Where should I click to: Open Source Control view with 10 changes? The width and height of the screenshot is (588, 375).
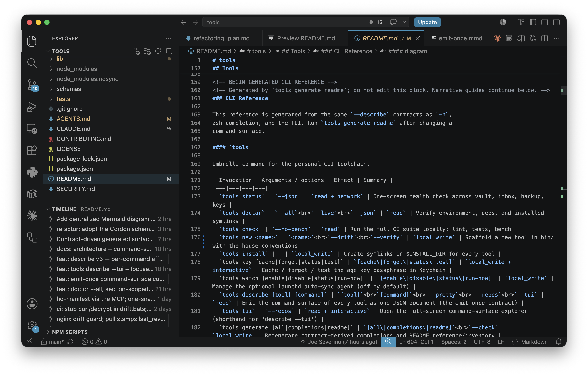[32, 85]
